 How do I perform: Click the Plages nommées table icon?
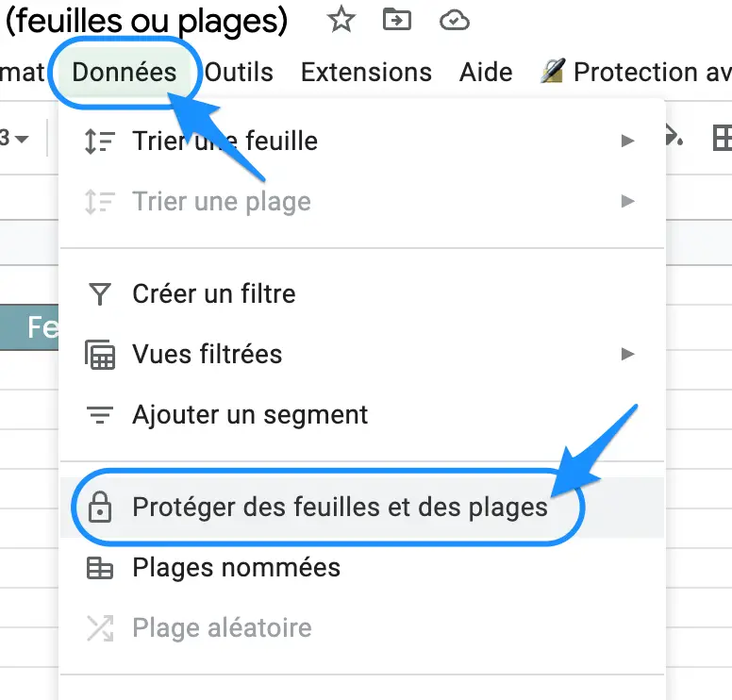coord(100,568)
